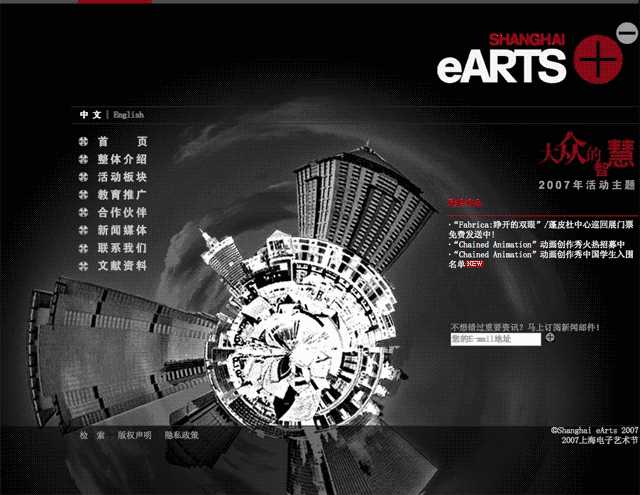Open the 联系我们 menu item
Image resolution: width=640 pixels, height=495 pixels.
(122, 248)
